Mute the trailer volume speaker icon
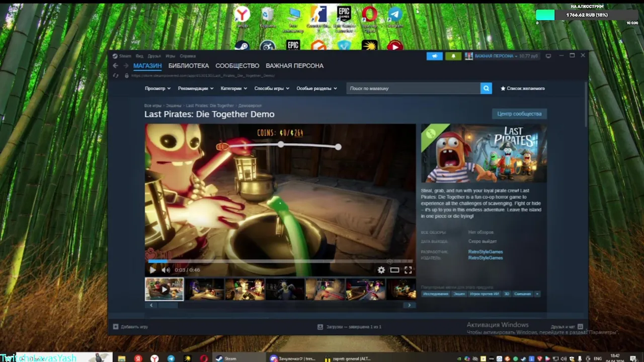 [166, 270]
